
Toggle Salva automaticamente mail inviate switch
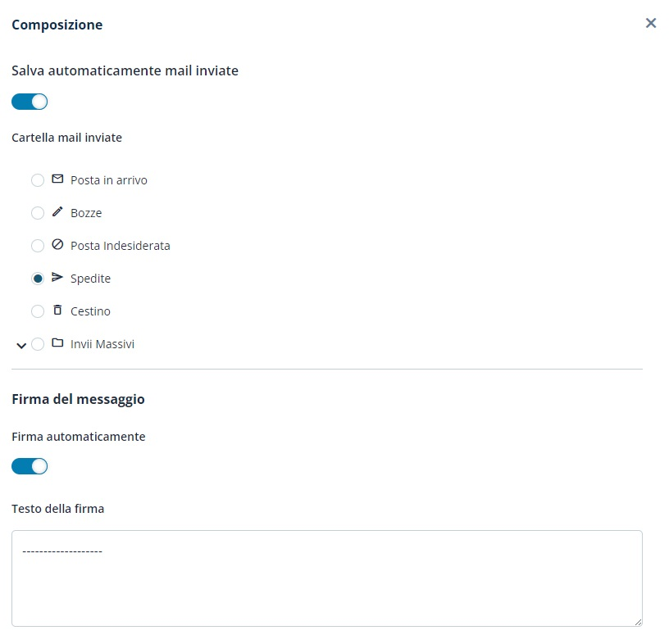(x=30, y=102)
